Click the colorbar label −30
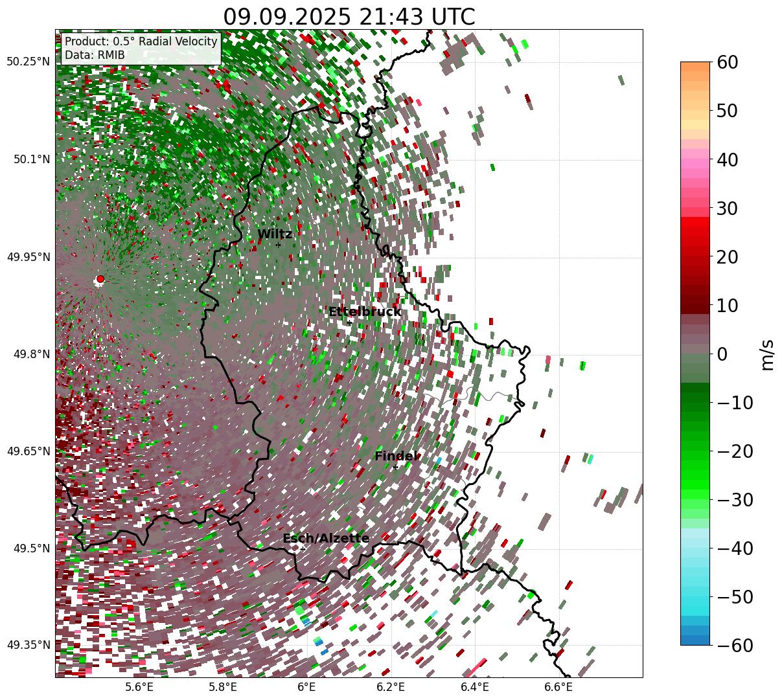 pos(735,500)
